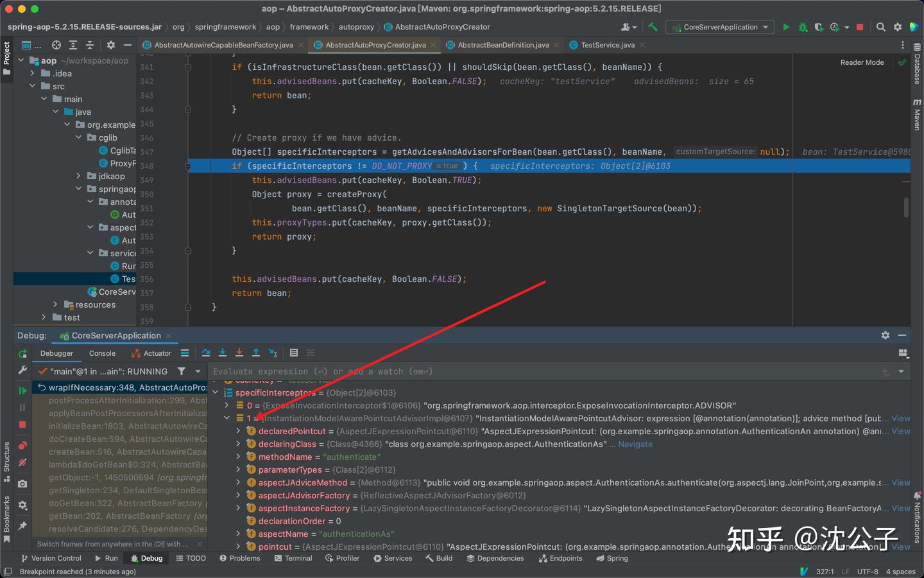The height and width of the screenshot is (578, 924).
Task: Toggle Mute Breakpoints in the debug sidebar
Action: click(x=22, y=462)
